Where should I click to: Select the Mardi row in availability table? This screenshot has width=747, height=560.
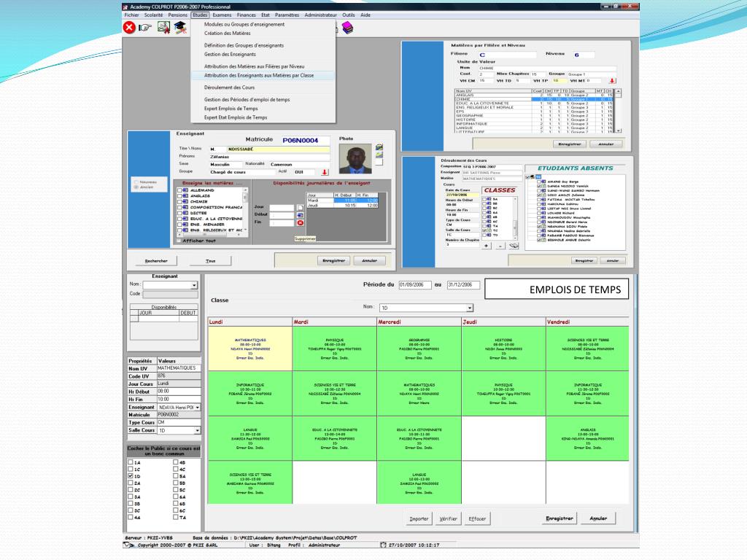342,201
